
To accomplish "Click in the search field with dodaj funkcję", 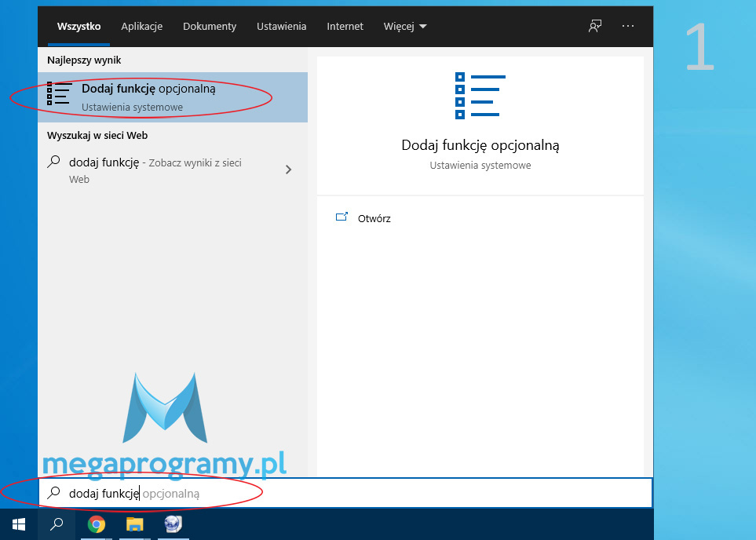I will pos(345,493).
